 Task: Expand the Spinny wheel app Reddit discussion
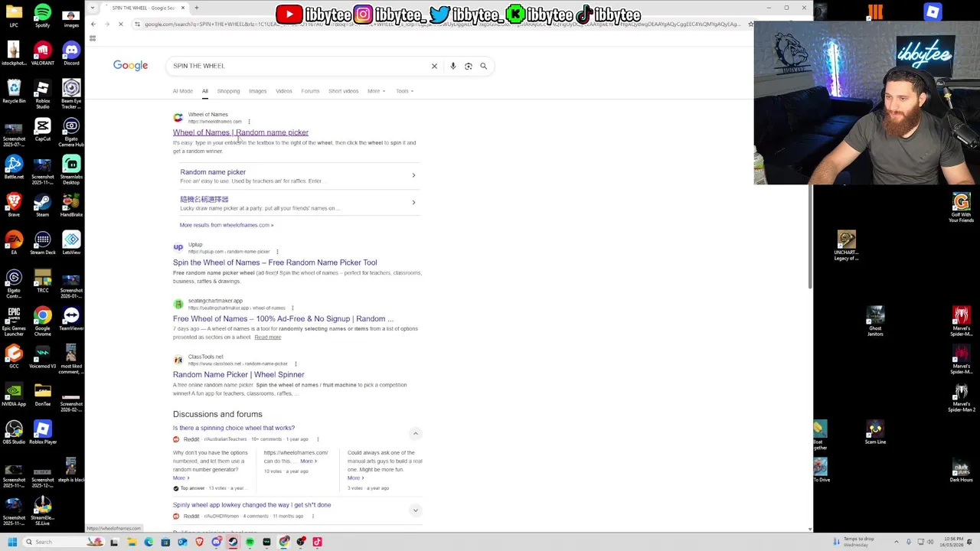pyautogui.click(x=416, y=510)
